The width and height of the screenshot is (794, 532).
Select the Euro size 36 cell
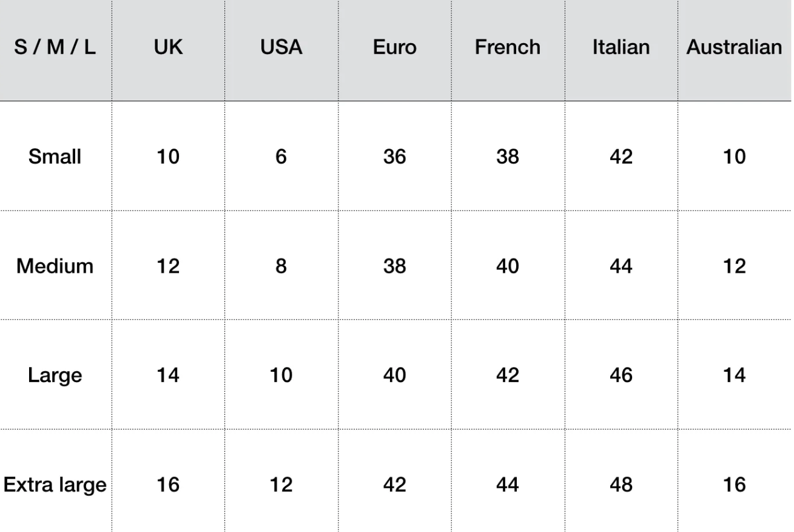coord(395,157)
